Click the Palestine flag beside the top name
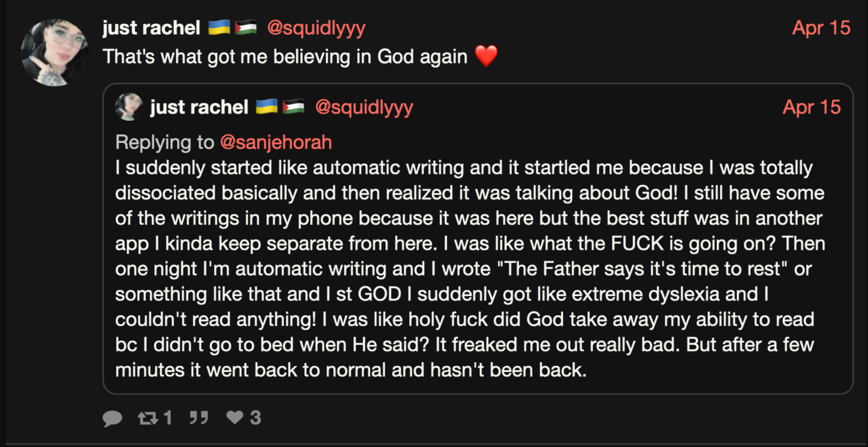The image size is (868, 447). [245, 27]
